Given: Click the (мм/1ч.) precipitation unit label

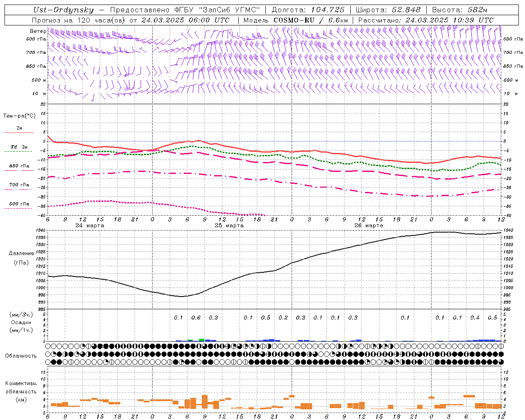Looking at the screenshot, I should (x=21, y=330).
